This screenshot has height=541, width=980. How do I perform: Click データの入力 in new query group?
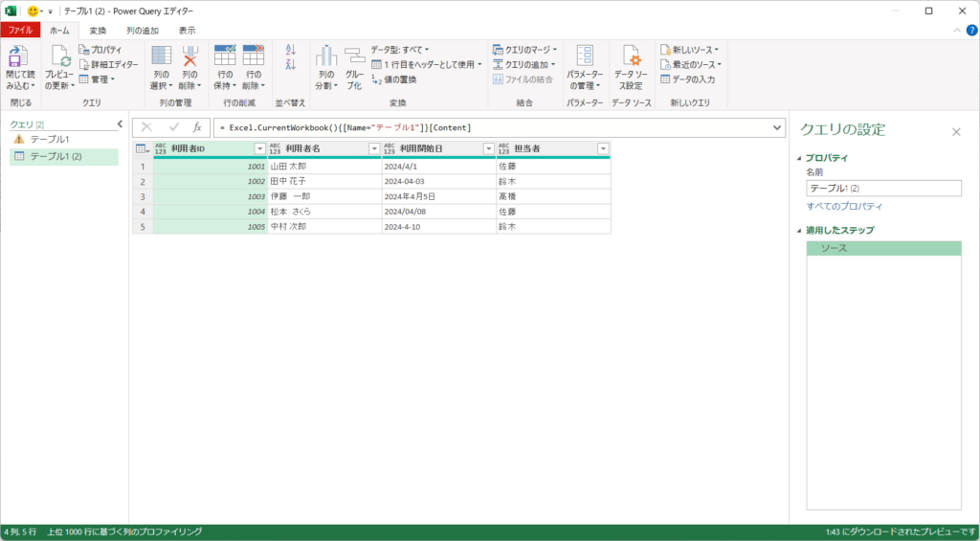(x=688, y=79)
